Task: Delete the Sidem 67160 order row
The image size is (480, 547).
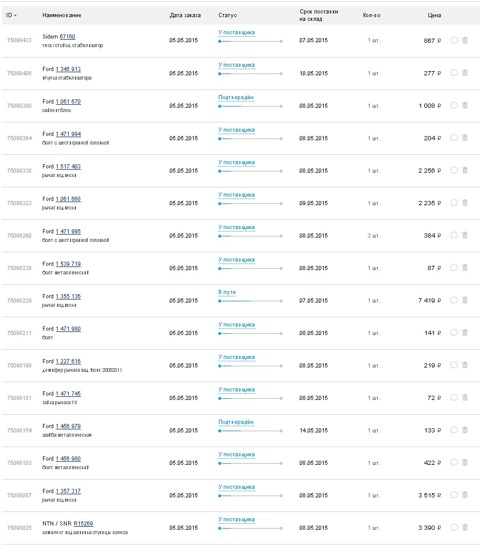Action: click(x=465, y=40)
